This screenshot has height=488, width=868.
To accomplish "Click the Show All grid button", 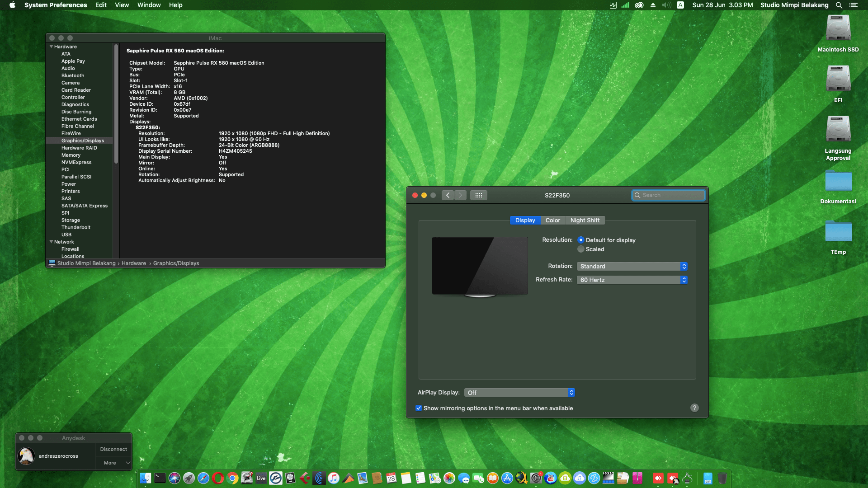I will coord(478,195).
